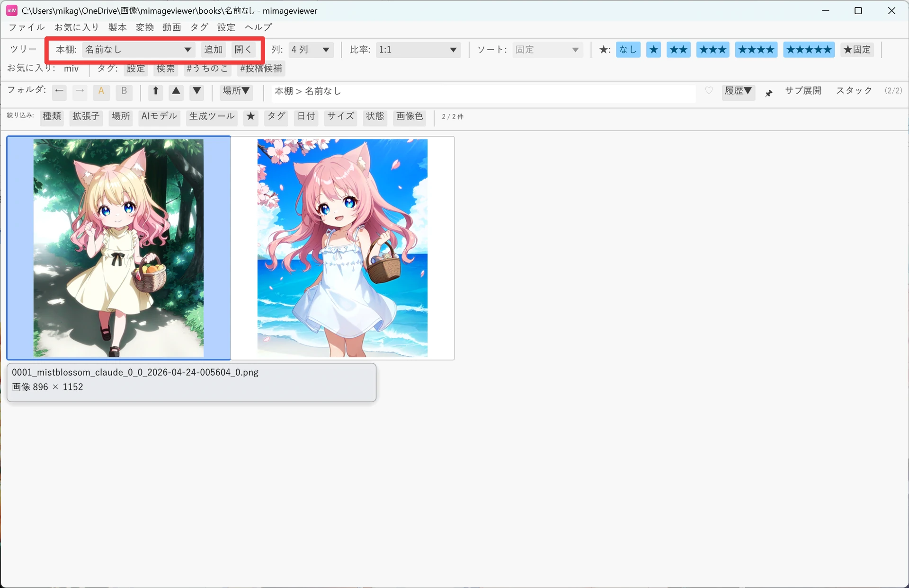This screenshot has width=909, height=588.
Task: Click the forward arrow folder navigation button
Action: point(80,91)
